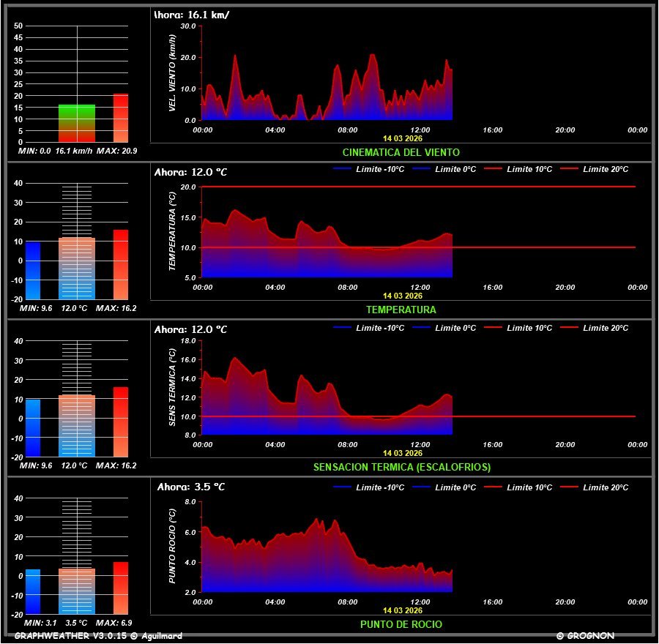The image size is (659, 644).
Task: Select the blue MIN 9.6 bar in Temperatura panel
Action: click(x=33, y=270)
